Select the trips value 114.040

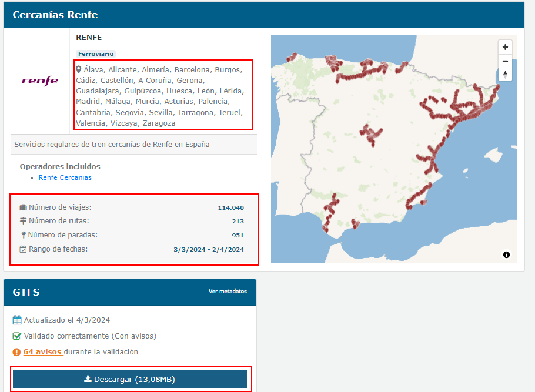(231, 208)
